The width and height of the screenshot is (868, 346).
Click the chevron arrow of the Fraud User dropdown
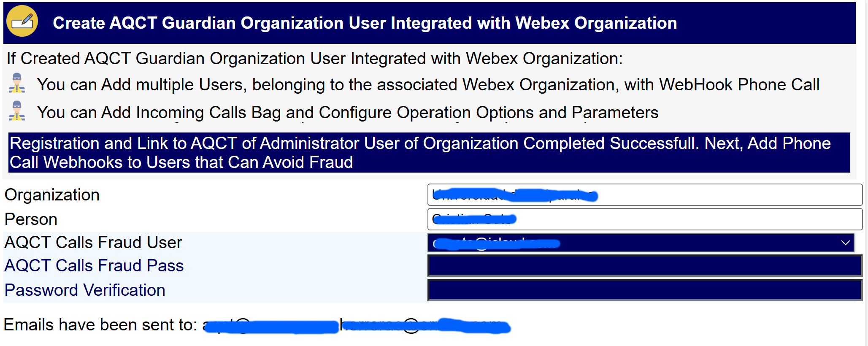(x=845, y=243)
